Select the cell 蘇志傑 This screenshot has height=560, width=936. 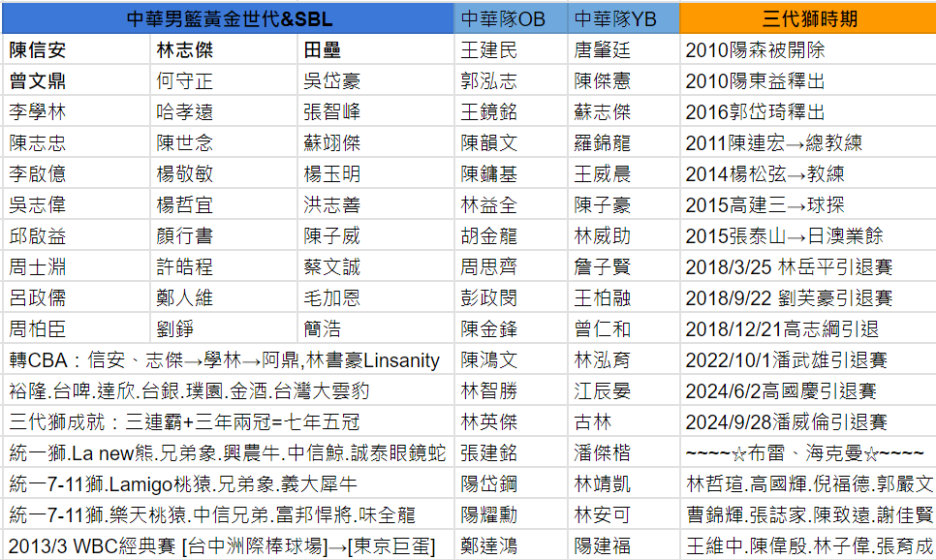click(624, 111)
